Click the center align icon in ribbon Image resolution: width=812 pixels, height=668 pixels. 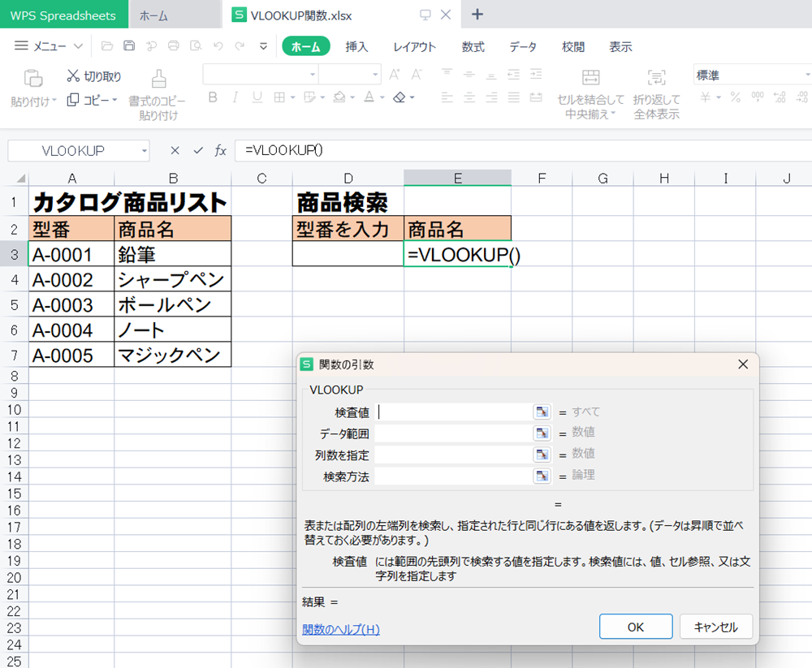tap(469, 97)
